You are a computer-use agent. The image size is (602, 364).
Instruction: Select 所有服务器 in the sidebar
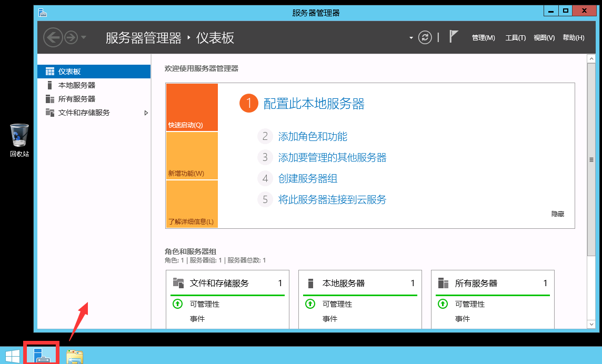[x=94, y=99]
